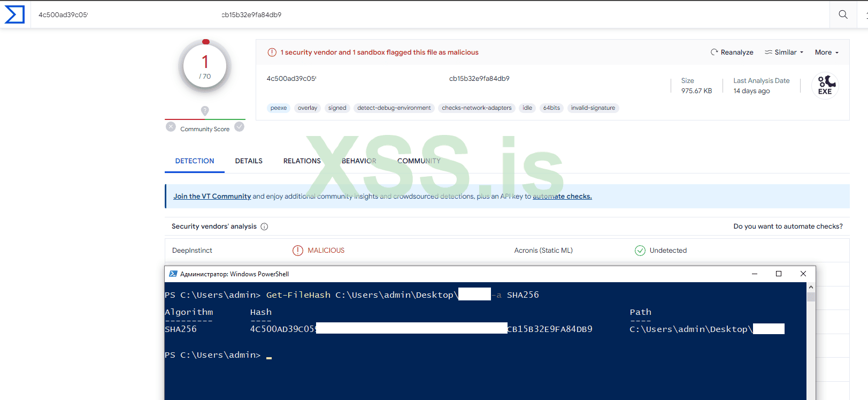Open Security vendors' analysis info icon
868x400 pixels.
point(264,227)
